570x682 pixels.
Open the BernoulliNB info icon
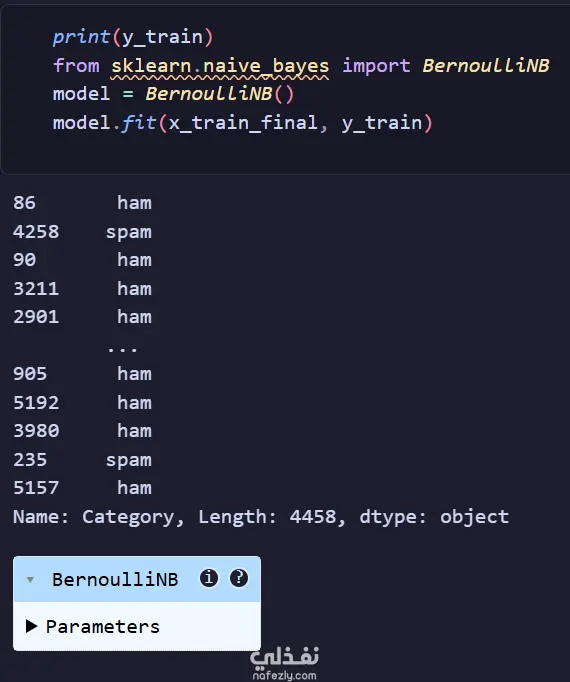click(x=209, y=578)
